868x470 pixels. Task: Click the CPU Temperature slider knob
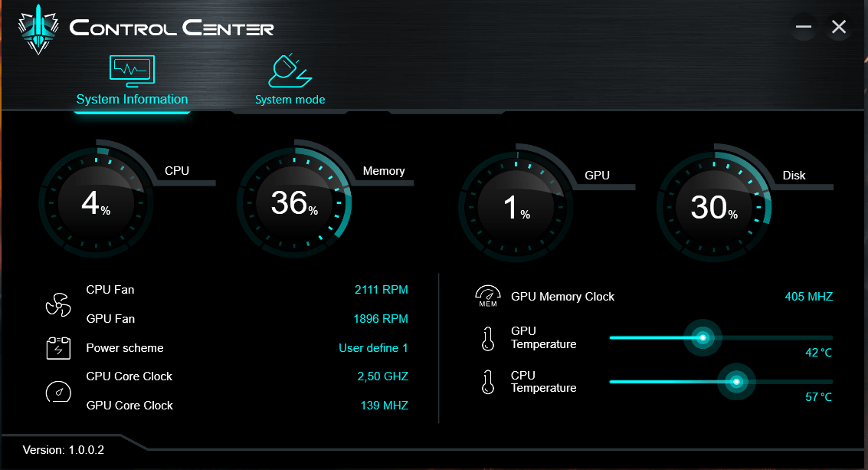click(736, 381)
